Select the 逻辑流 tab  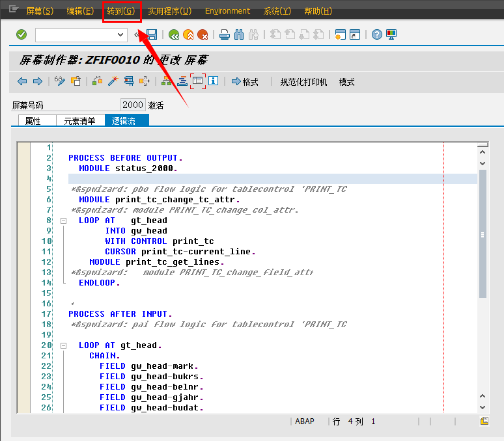126,121
